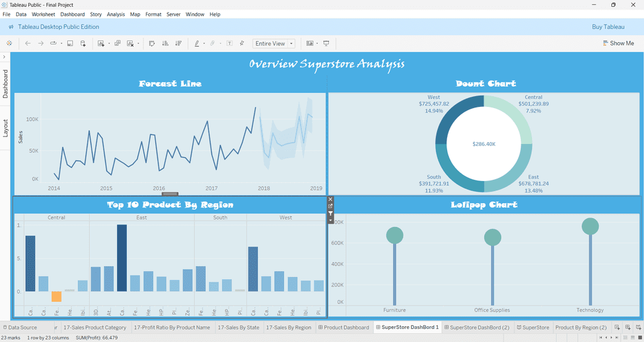
Task: Redo the action with the forward arrow
Action: (41, 43)
